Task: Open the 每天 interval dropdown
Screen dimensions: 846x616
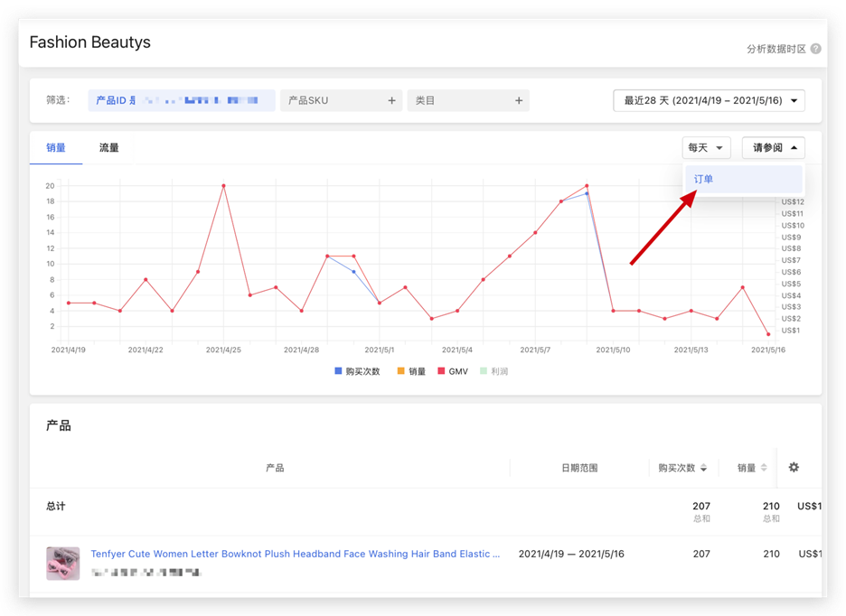Action: click(706, 148)
